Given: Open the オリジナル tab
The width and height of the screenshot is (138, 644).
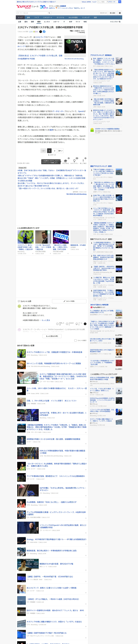Looking at the screenshot, I should click(60, 17).
